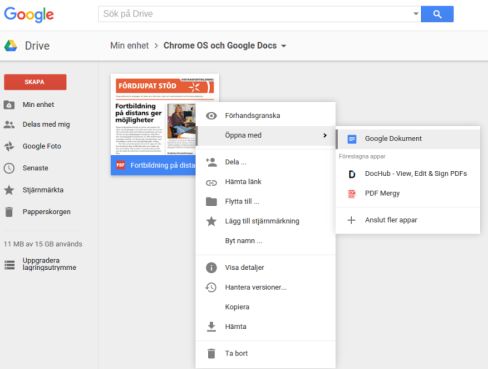Open the search options dropdown arrow
Viewport: 488px width, 369px height.
pos(416,14)
